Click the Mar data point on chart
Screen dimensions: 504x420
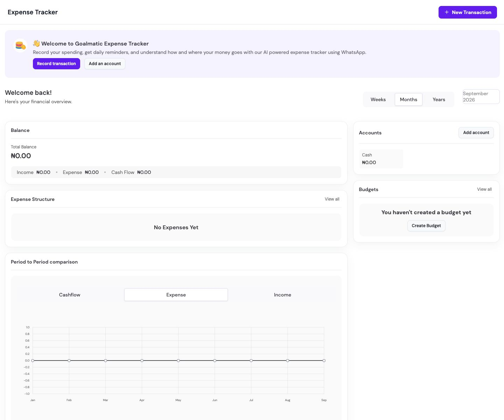[x=105, y=360]
